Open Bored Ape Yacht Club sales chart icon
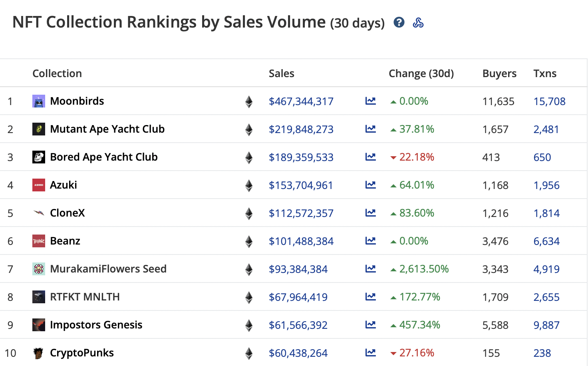This screenshot has width=588, height=366. coord(371,157)
